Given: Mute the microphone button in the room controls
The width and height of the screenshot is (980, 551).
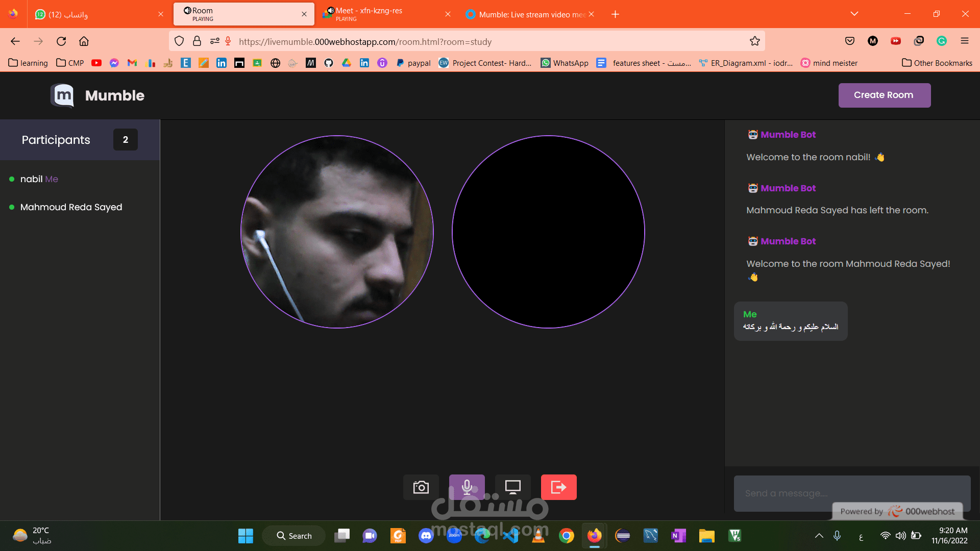Looking at the screenshot, I should 467,487.
